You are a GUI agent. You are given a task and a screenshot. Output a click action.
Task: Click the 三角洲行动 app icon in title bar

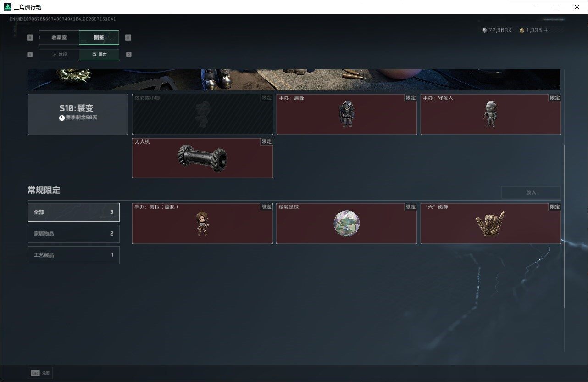pos(7,7)
